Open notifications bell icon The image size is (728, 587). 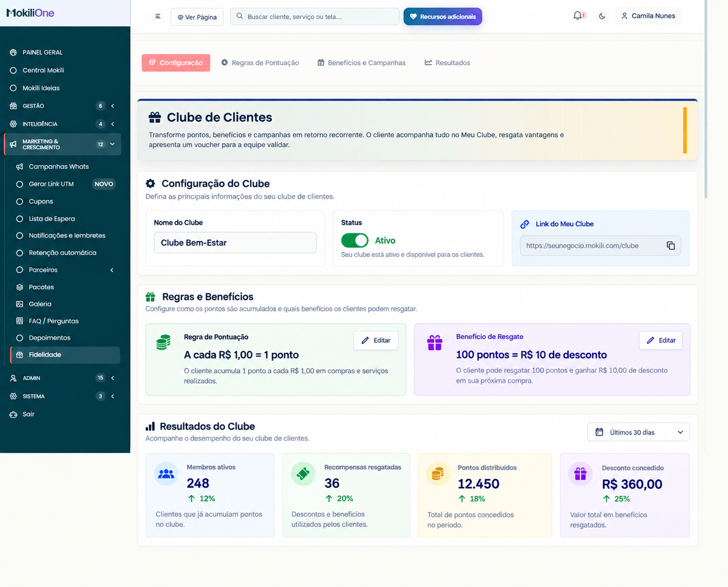(x=578, y=16)
